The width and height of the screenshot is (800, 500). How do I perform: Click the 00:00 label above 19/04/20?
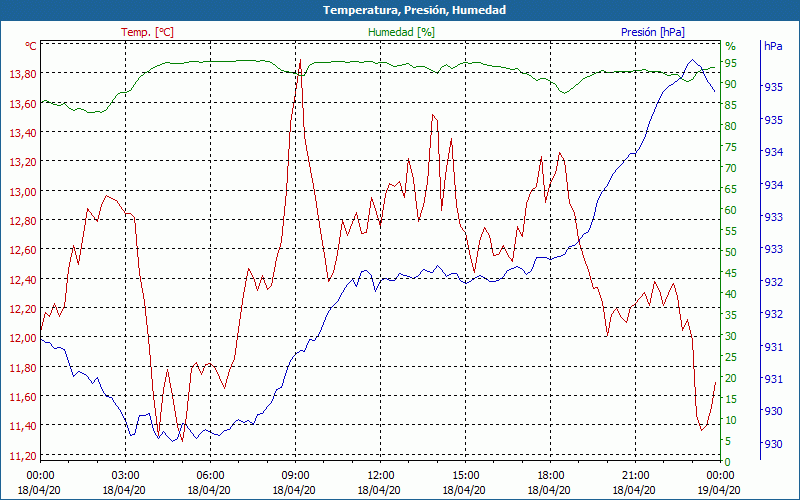tap(720, 476)
